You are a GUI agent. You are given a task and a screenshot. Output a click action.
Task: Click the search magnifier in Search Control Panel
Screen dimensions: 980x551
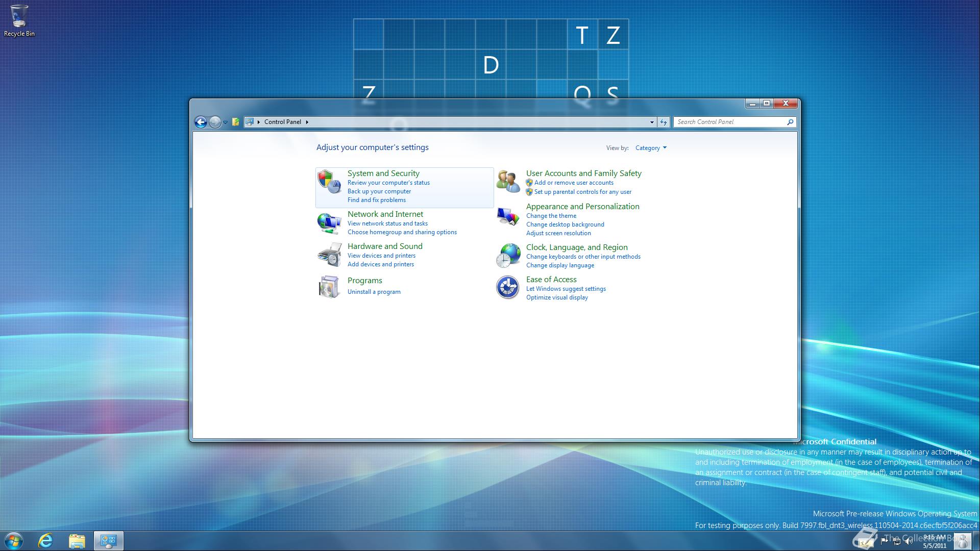tap(790, 122)
